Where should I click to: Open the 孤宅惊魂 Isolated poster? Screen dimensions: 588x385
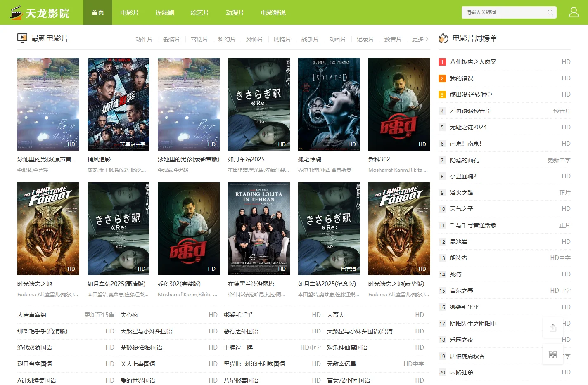pos(329,104)
